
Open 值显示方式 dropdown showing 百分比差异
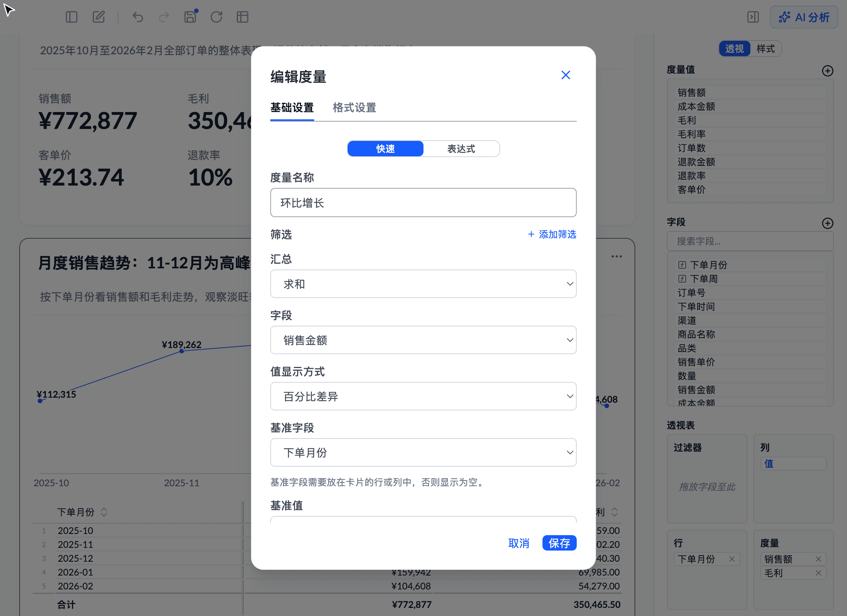tap(423, 396)
